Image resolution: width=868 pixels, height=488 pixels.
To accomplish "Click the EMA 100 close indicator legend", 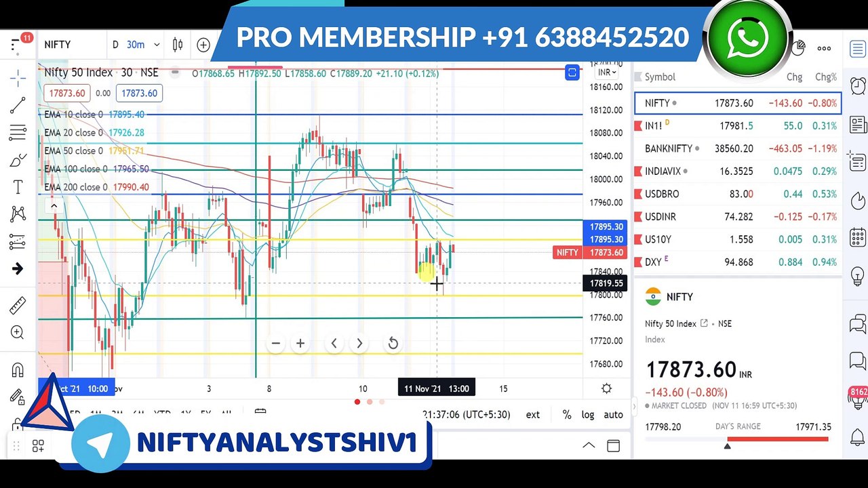I will [96, 169].
